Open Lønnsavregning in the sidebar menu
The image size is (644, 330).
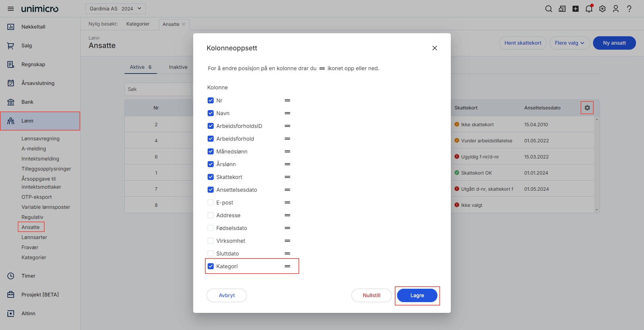(40, 139)
